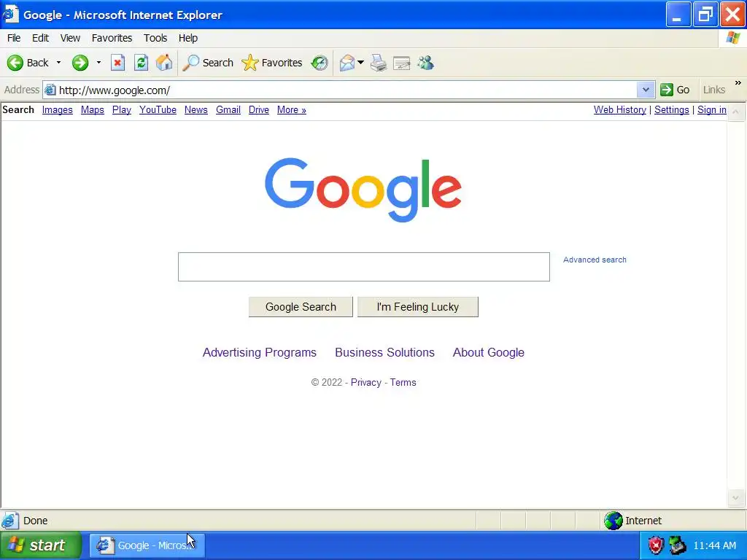The image size is (747, 560).
Task: Open the Search pane from toolbar
Action: tap(208, 63)
